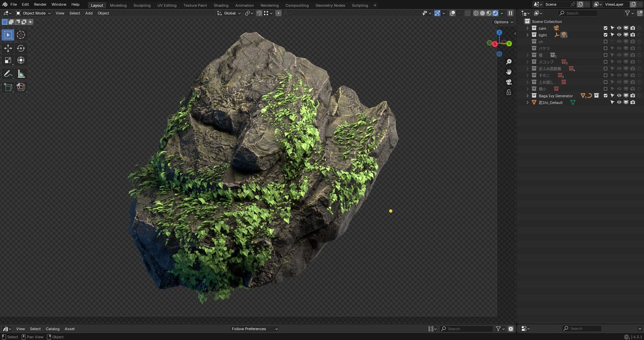This screenshot has height=340, width=644.
Task: Select the Move tool
Action: click(x=8, y=48)
